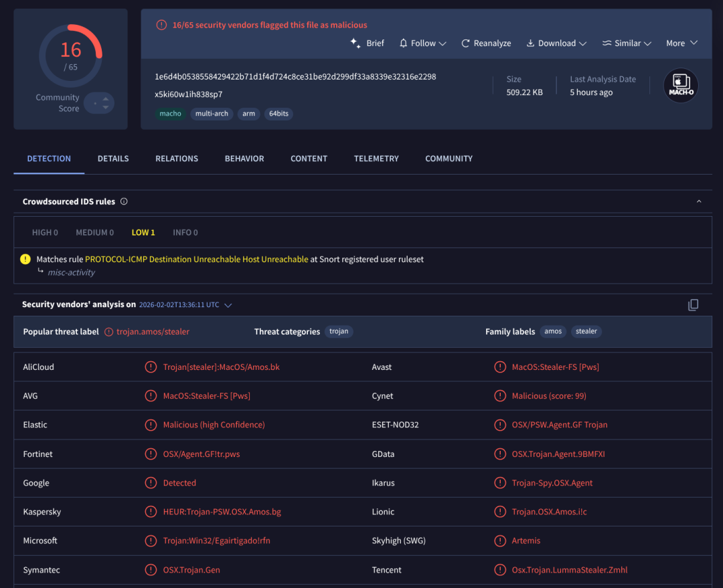
Task: Click the Reanalyze refresh icon
Action: tap(465, 43)
